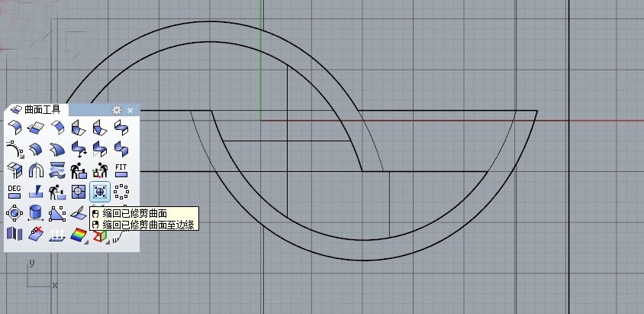
Task: Click the red and green wireframe box icon
Action: pos(100,235)
